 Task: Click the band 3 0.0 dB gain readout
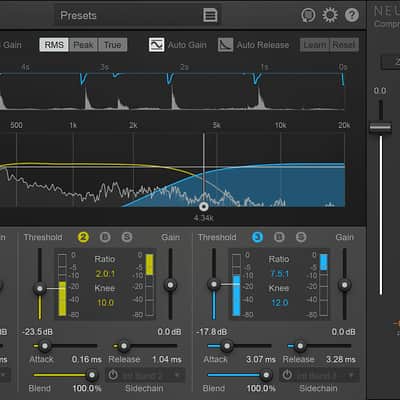(x=343, y=332)
